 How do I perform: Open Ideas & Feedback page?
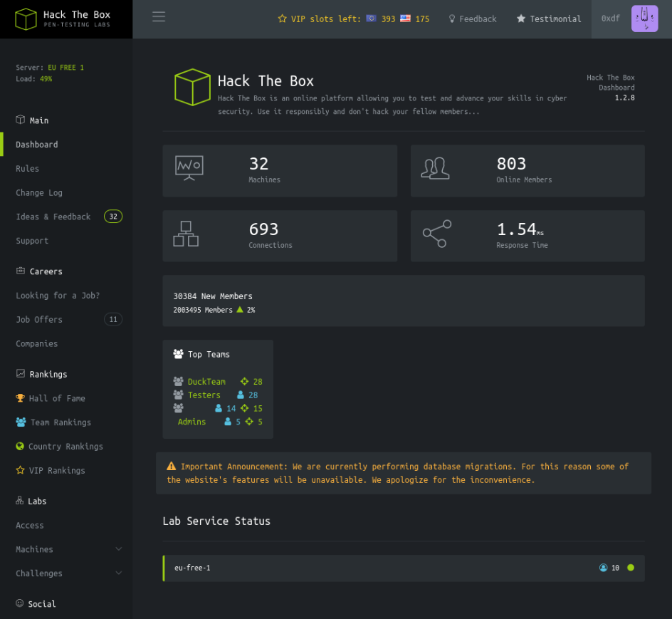click(x=53, y=217)
